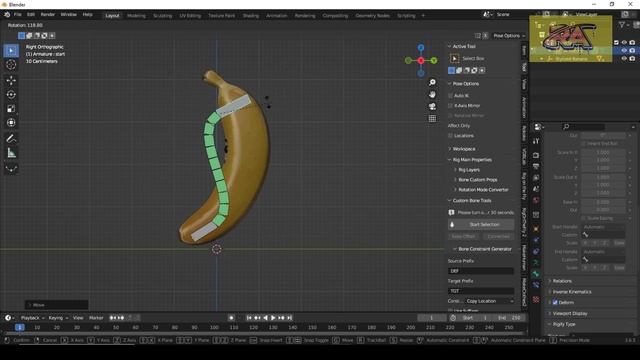640x360 pixels.
Task: Open Pose Options dropdown in viewport header
Action: pyautogui.click(x=509, y=36)
